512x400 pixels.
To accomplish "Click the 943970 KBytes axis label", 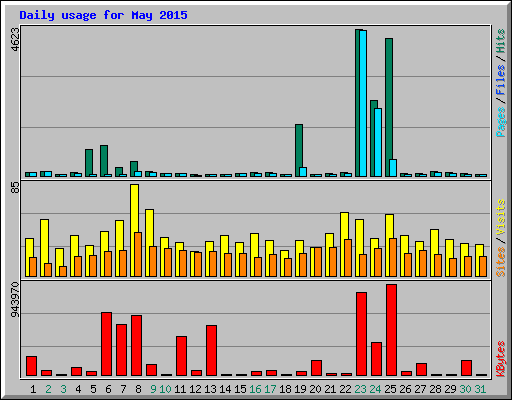I will pyautogui.click(x=15, y=299).
